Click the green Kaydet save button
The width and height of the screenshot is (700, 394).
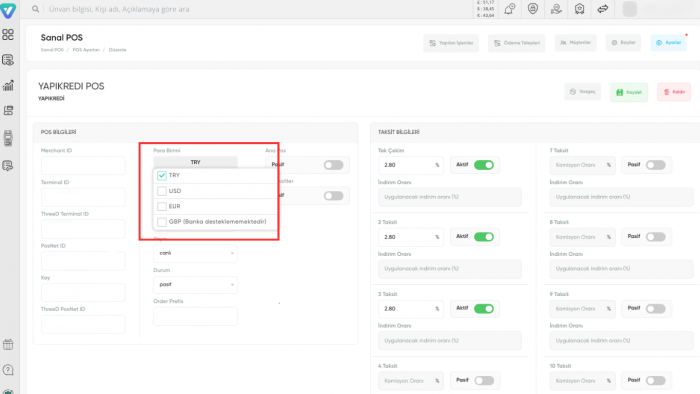629,92
